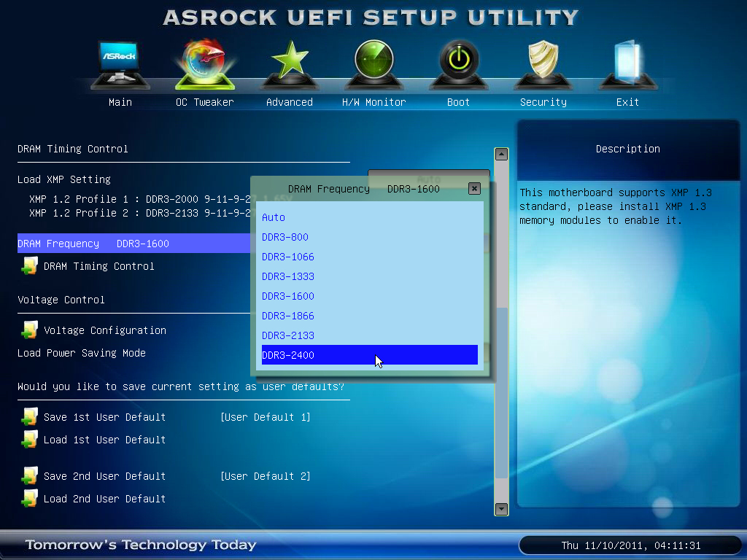Image resolution: width=747 pixels, height=560 pixels.
Task: Select the DRAM Frequency DDR3-1600 row
Action: (134, 244)
